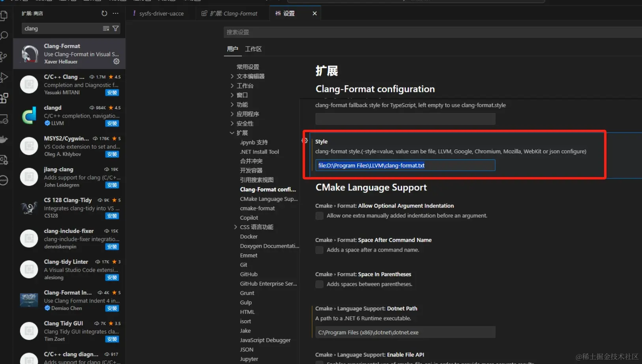Open Remote Explorer in activity bar
This screenshot has width=642, height=364.
pos(4,119)
